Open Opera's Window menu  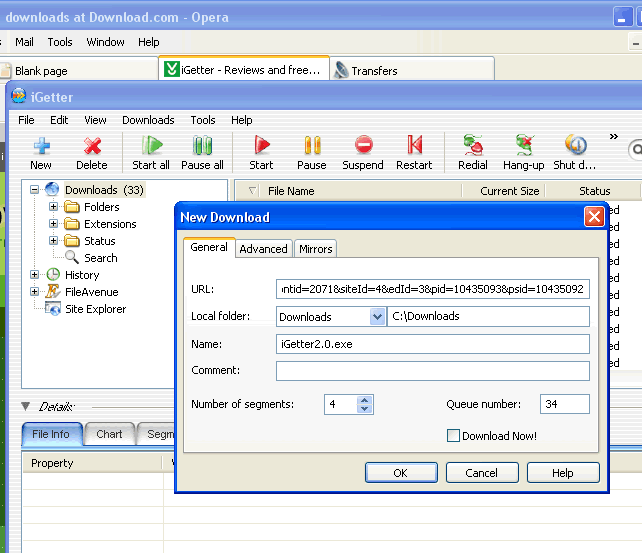105,42
